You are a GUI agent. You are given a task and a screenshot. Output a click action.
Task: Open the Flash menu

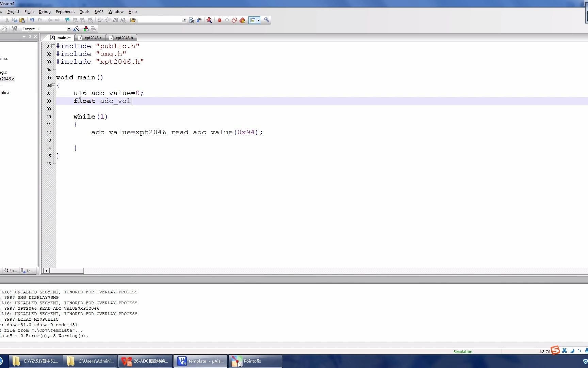point(29,12)
